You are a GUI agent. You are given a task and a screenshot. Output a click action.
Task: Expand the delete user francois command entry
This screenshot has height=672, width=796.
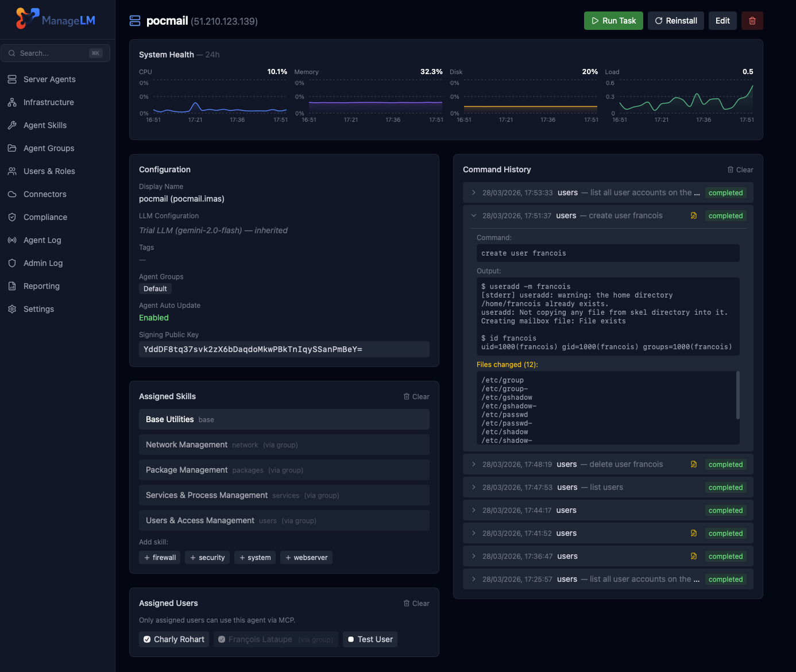[473, 464]
